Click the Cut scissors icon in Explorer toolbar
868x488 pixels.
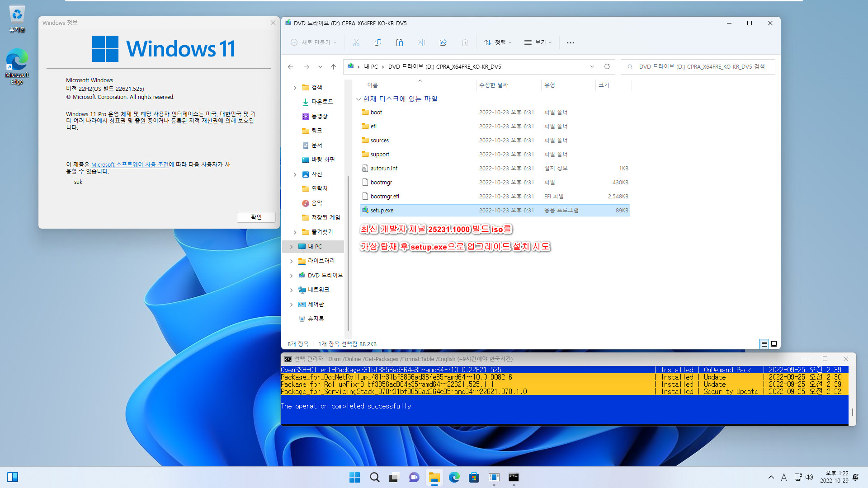[356, 42]
